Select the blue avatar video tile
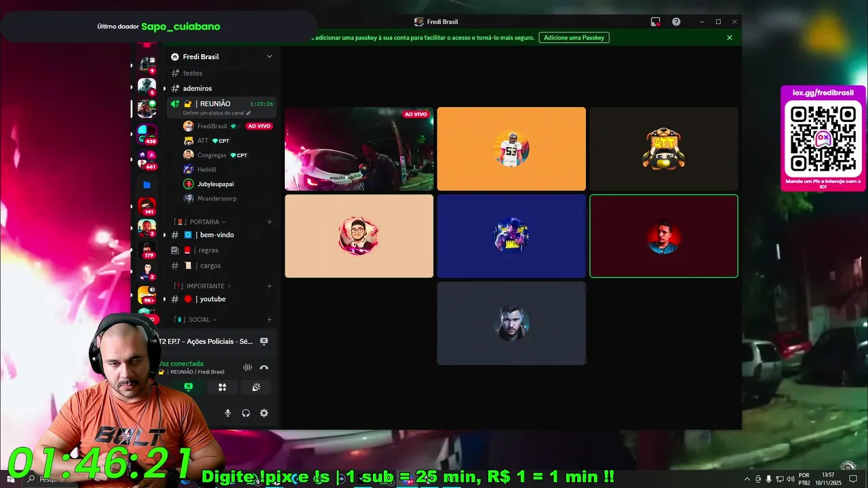This screenshot has height=488, width=868. click(511, 236)
